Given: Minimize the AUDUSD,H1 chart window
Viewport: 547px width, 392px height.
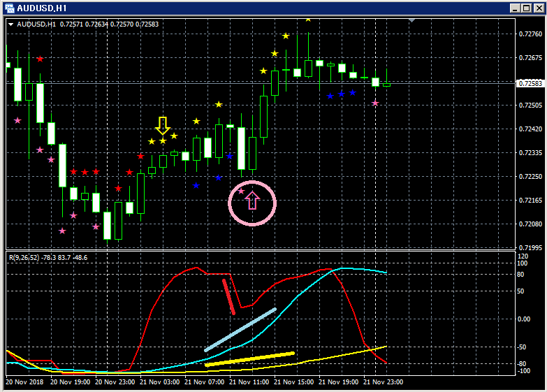Looking at the screenshot, I should (x=515, y=8).
